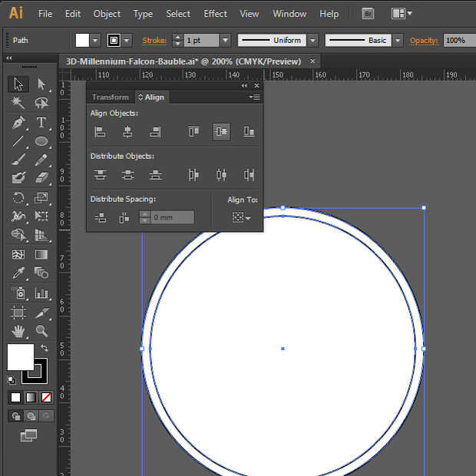Pick the Ellipse tool in toolbox
Screen dimensions: 476x476
coord(41,141)
